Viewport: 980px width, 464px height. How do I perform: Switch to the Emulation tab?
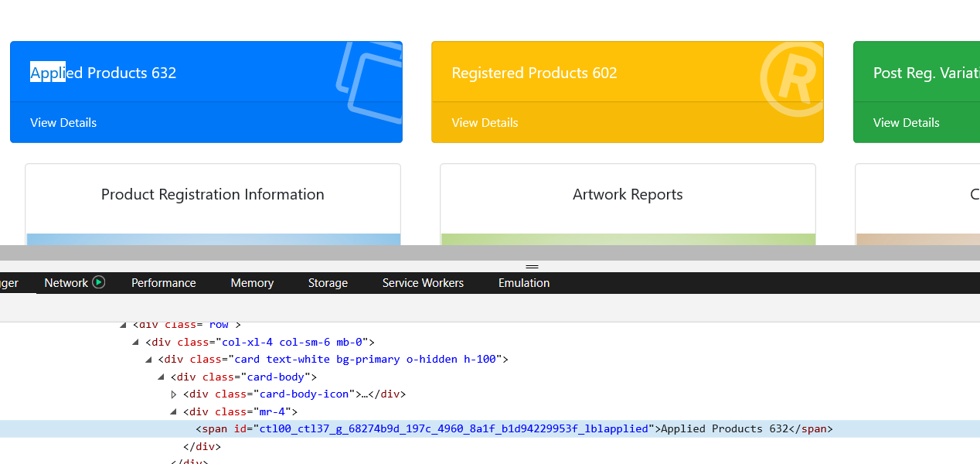[x=523, y=282]
